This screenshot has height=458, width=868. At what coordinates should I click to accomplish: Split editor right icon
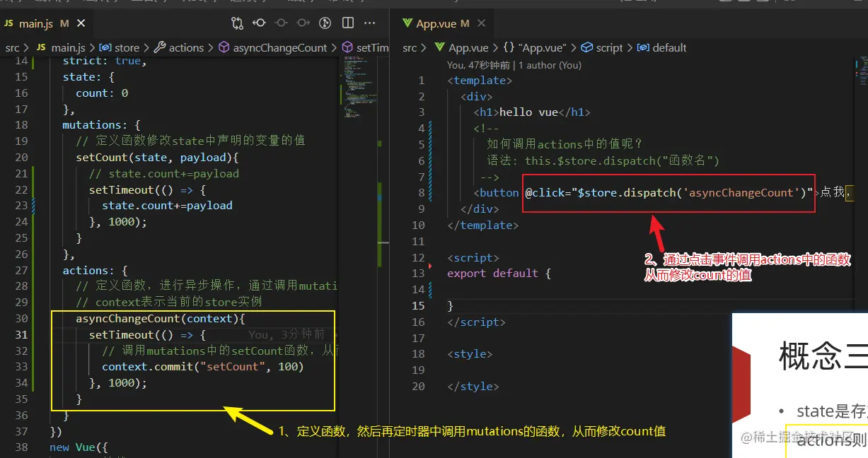click(347, 23)
